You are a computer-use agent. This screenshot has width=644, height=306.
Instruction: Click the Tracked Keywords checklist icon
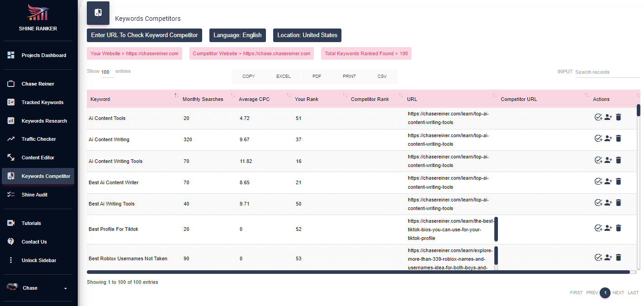(11, 102)
